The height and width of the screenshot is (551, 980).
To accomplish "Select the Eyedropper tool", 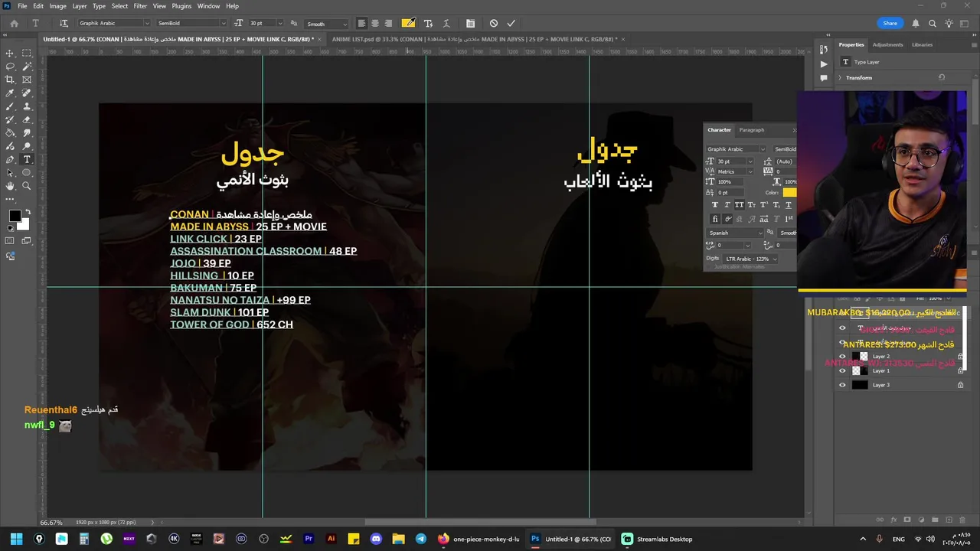I will [10, 93].
